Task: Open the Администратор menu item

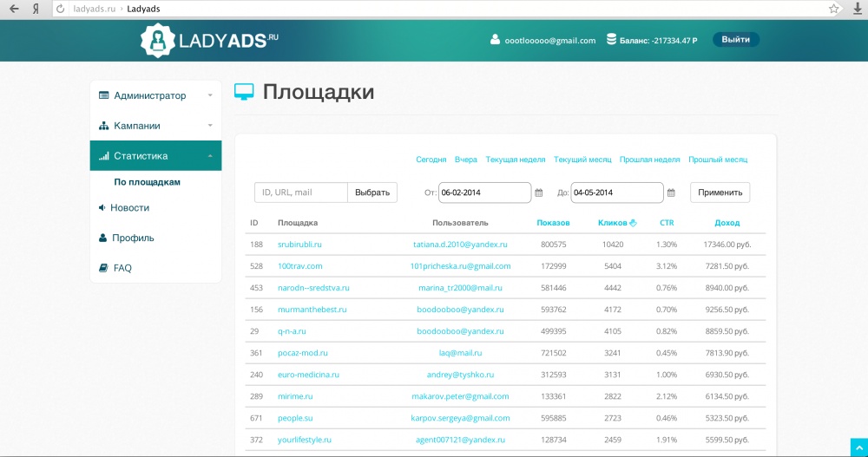Action: click(155, 95)
